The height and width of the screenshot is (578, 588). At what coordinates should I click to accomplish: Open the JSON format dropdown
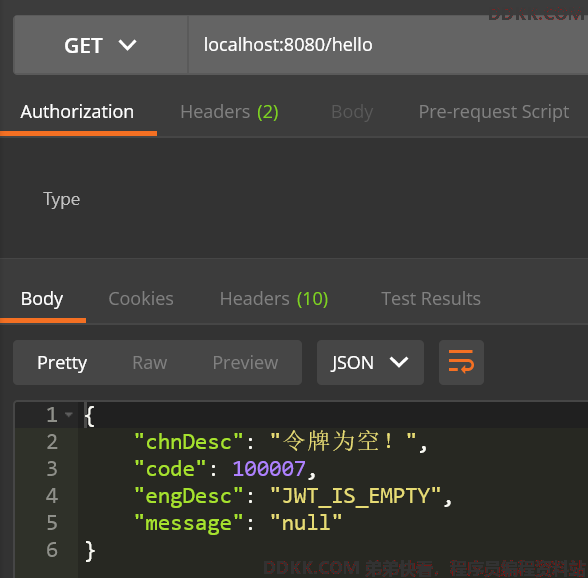(x=370, y=362)
